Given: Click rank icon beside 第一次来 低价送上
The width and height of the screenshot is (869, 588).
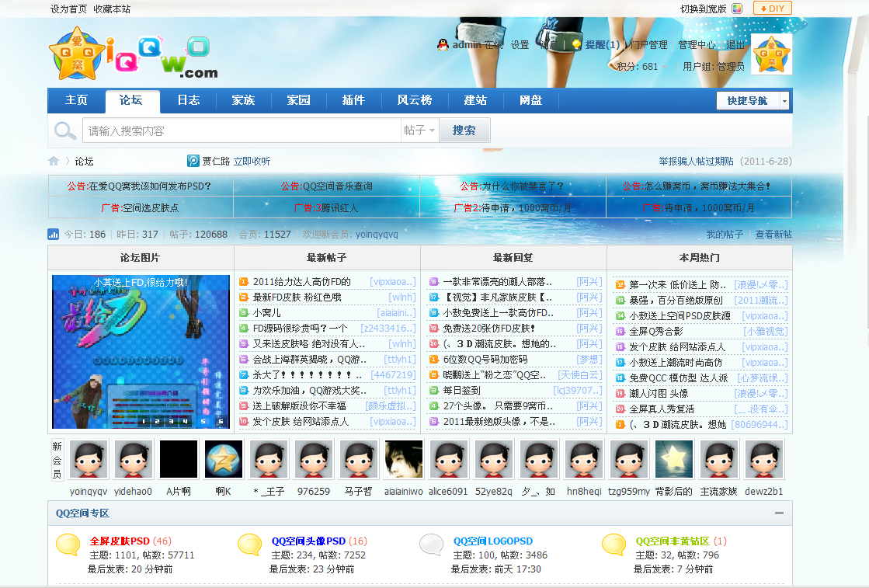Looking at the screenshot, I should [620, 285].
